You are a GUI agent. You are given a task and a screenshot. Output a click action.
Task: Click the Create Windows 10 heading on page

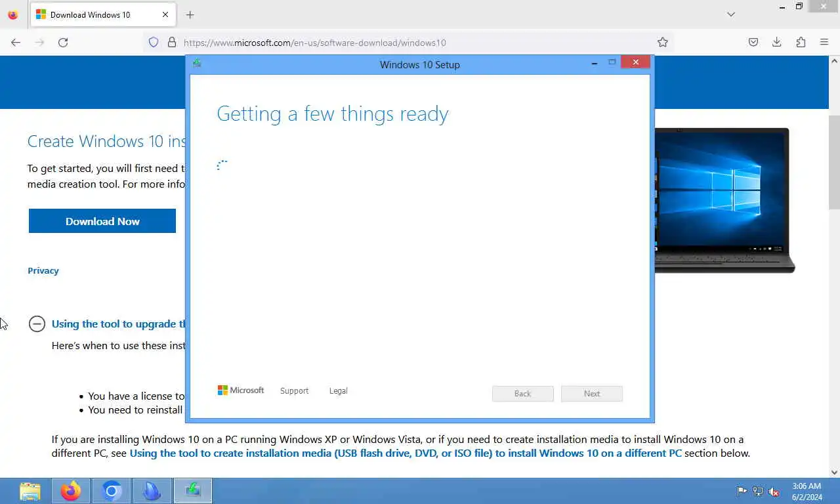106,141
